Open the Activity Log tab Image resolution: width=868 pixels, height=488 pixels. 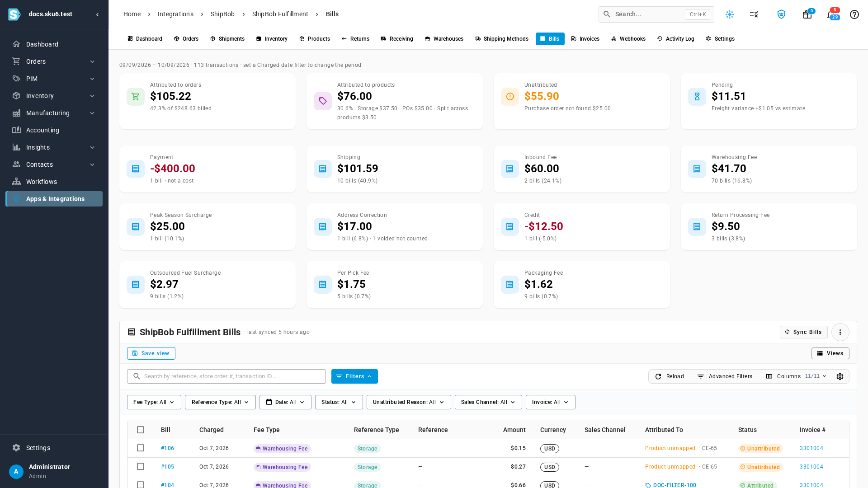pos(676,39)
